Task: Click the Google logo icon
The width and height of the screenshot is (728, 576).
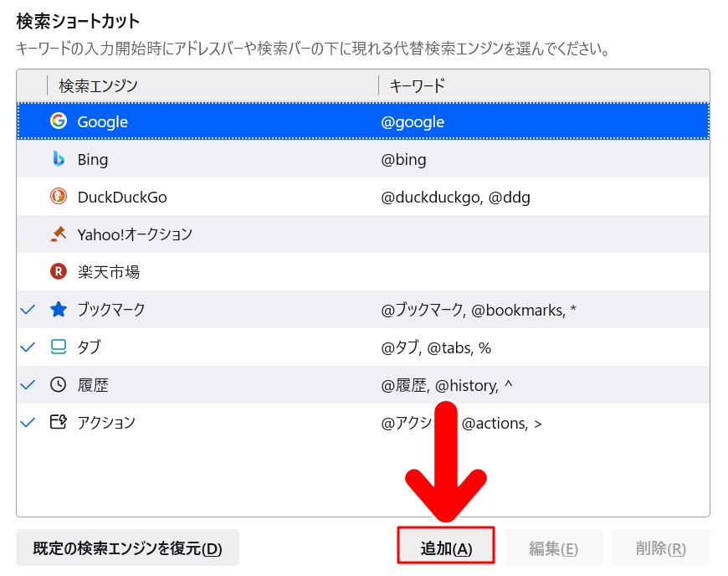Action: (x=59, y=121)
